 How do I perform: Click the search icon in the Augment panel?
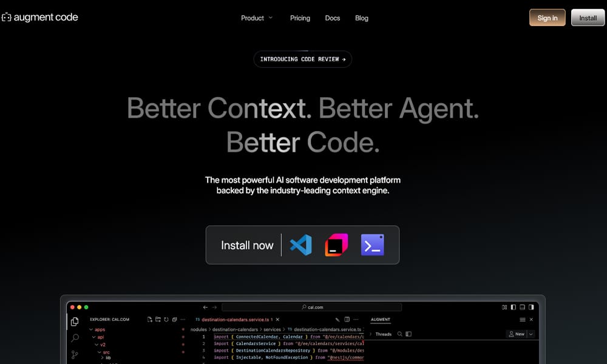point(400,334)
